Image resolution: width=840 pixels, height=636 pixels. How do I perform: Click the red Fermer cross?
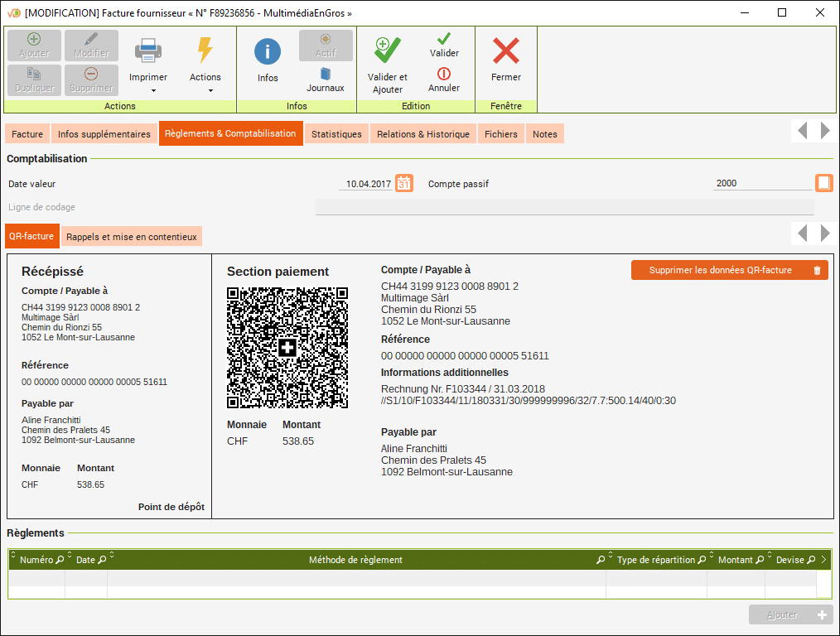tap(505, 51)
